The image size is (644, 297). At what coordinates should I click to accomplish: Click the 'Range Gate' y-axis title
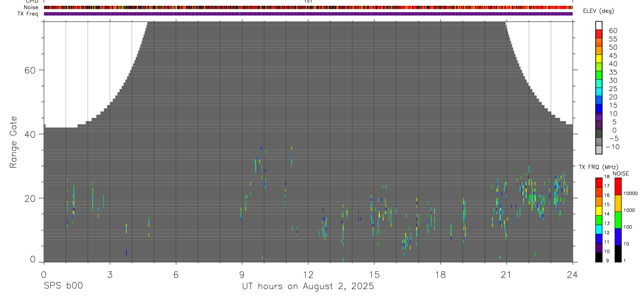coord(13,141)
